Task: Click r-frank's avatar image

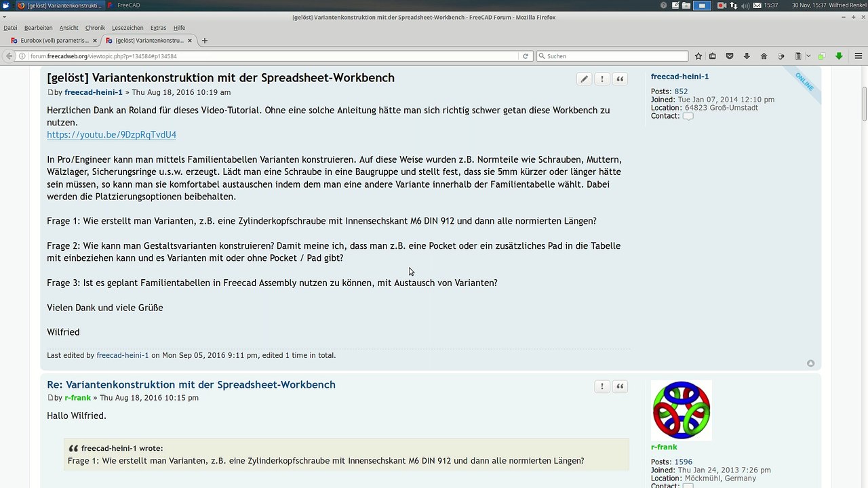Action: 682,410
